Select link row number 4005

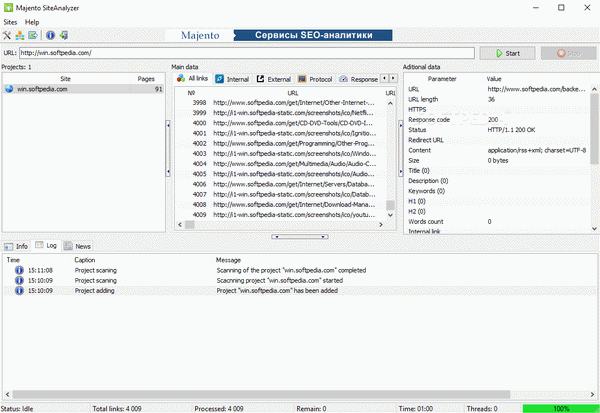280,174
